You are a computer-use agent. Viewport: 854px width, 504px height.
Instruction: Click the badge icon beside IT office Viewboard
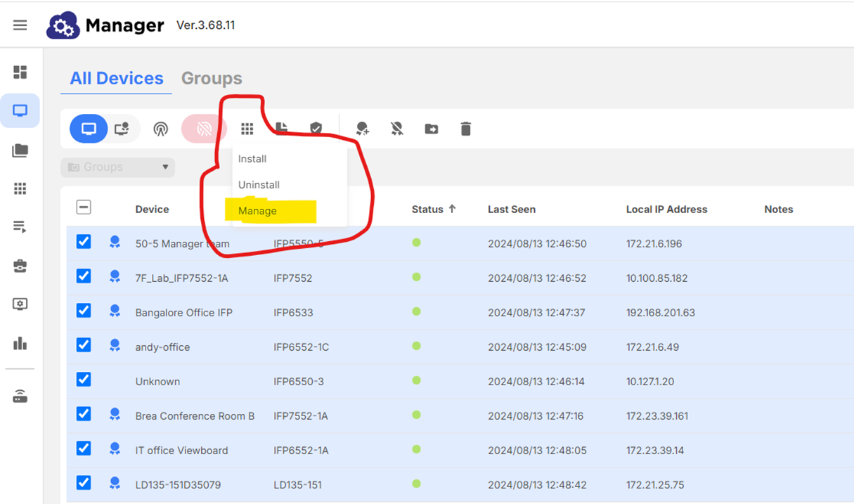115,449
